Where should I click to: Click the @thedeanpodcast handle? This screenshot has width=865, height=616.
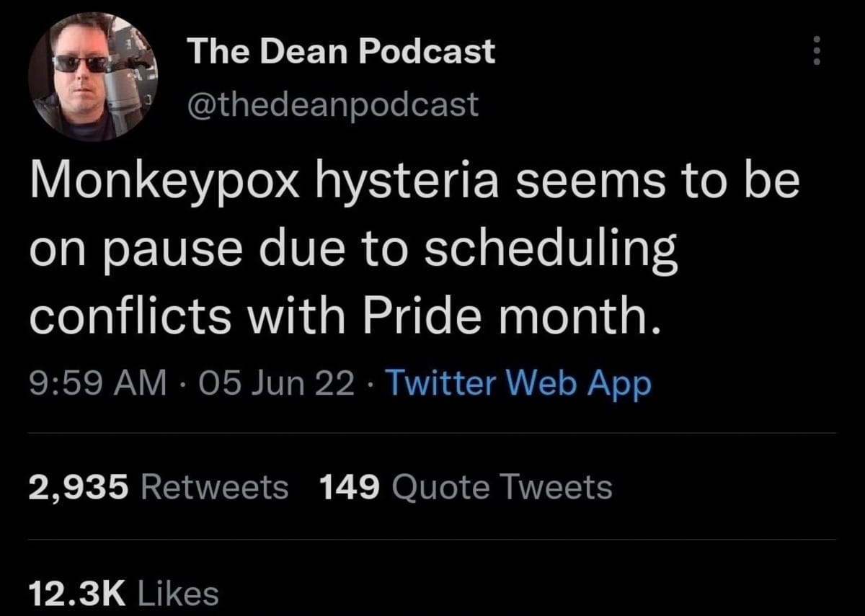point(332,105)
